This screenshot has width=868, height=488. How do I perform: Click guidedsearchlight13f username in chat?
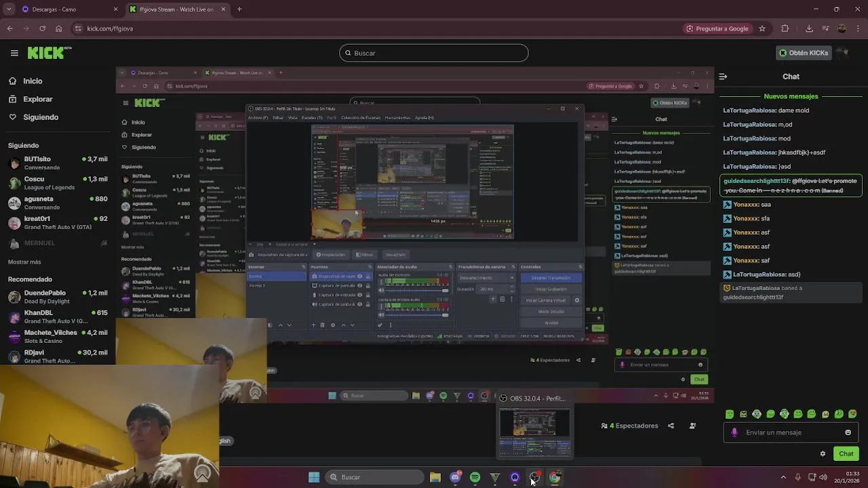click(756, 181)
